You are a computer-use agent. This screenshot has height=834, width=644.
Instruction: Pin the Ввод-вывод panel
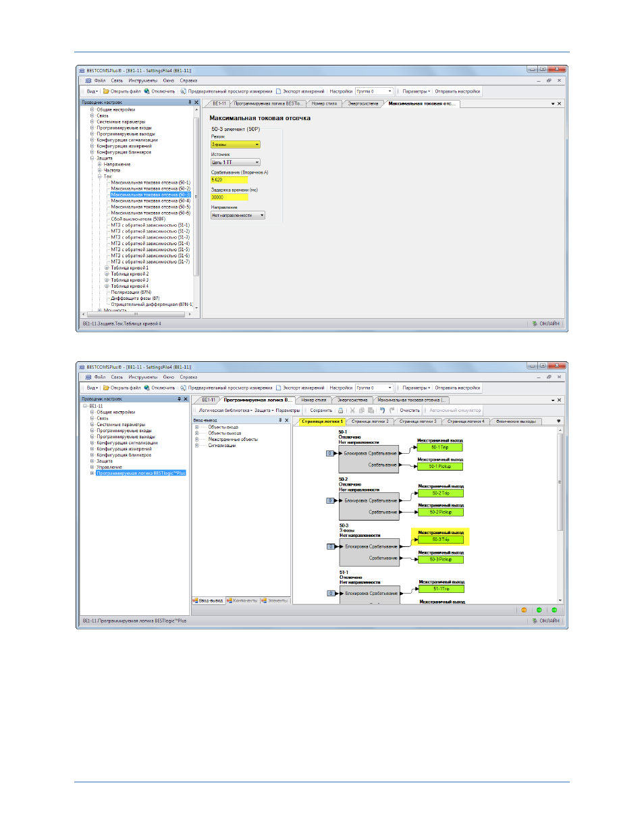(x=280, y=420)
